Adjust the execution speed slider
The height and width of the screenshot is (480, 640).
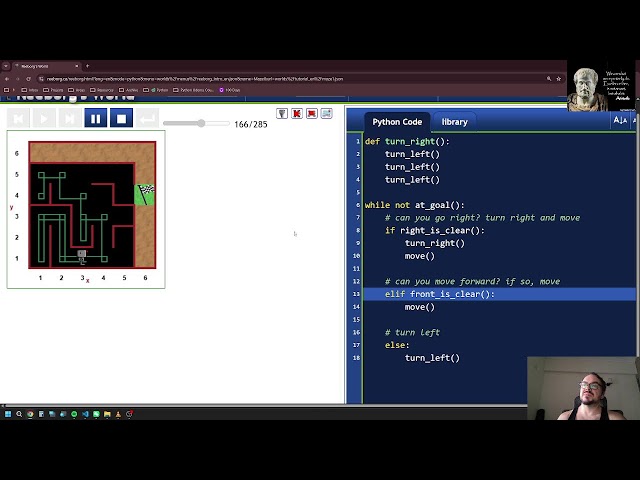[x=196, y=123]
